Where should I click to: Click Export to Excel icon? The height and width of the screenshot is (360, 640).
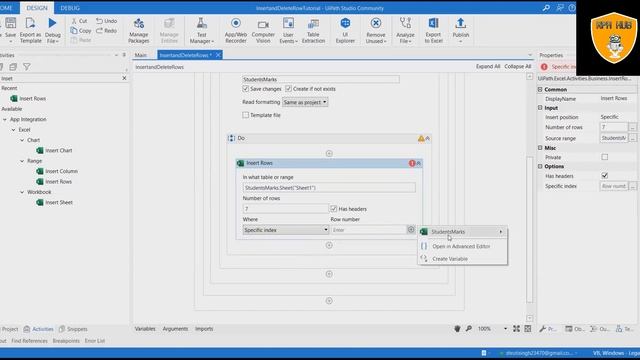click(433, 23)
